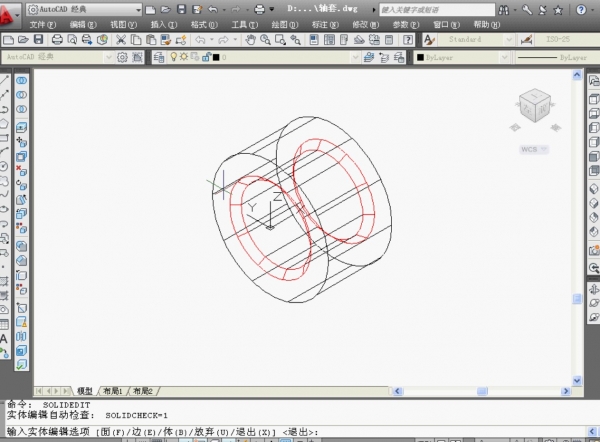Click the keyword search input field
This screenshot has width=600, height=442.
(437, 10)
